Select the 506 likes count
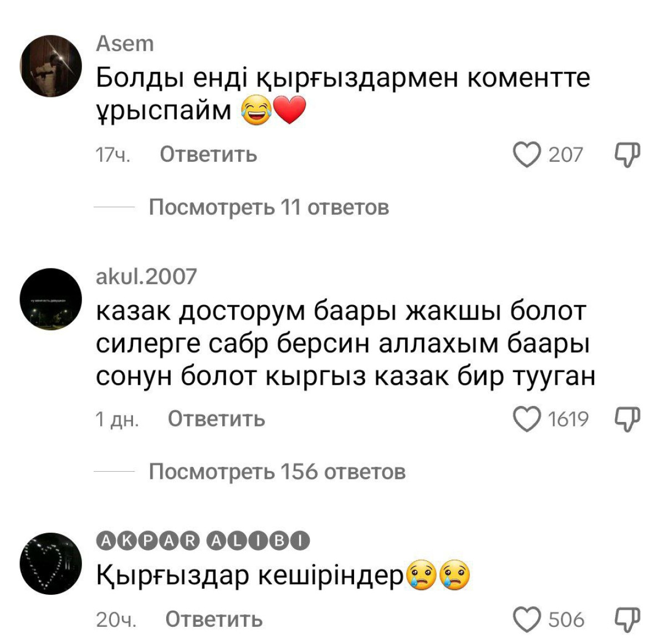 pos(566,620)
